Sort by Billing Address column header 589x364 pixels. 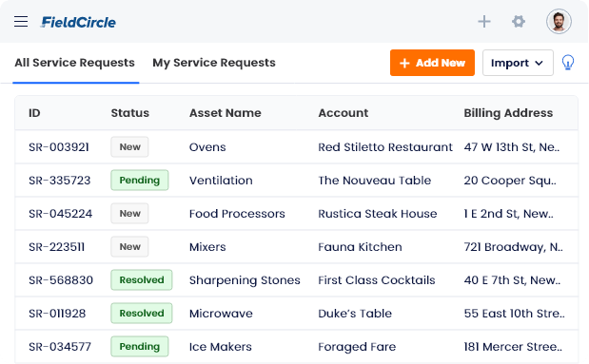(x=508, y=113)
